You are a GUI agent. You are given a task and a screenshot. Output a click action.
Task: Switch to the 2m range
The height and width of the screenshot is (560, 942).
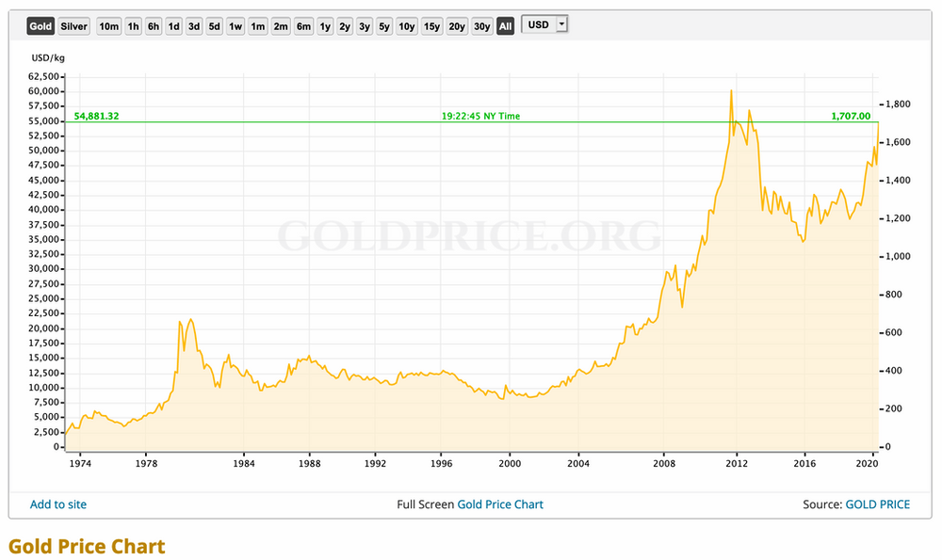pos(281,25)
